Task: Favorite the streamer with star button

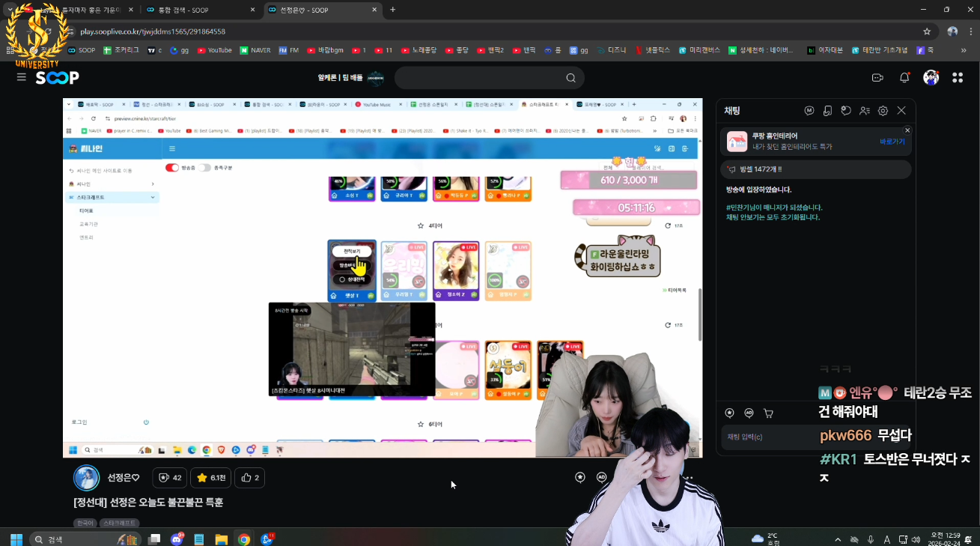Action: [210, 478]
